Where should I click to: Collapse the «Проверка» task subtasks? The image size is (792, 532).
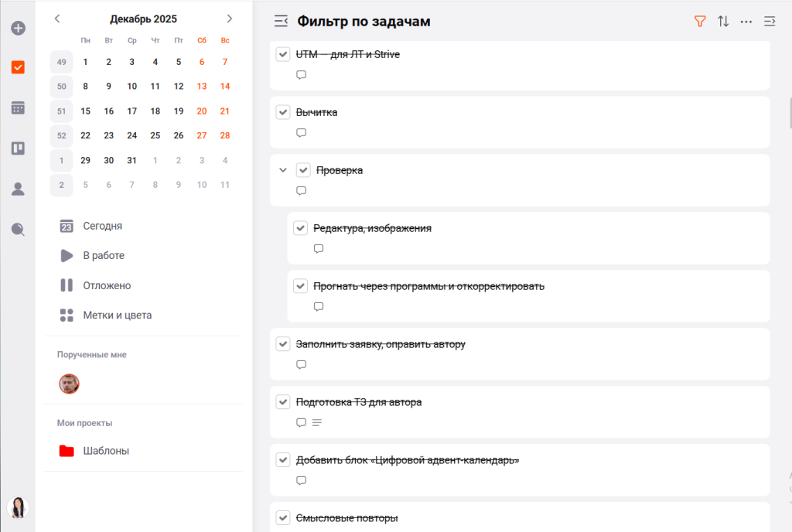pos(283,170)
